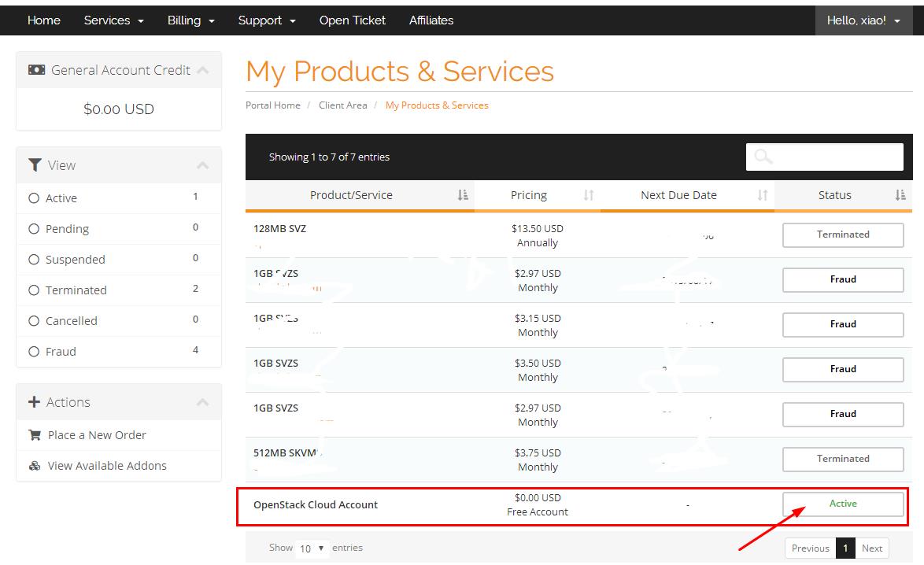Select the Fraud filter radio button

click(34, 351)
